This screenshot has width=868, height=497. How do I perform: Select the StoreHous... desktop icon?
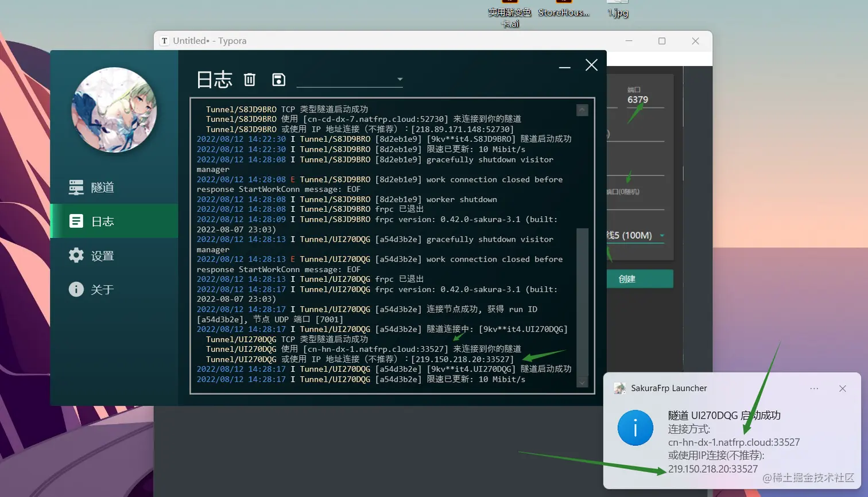(x=564, y=9)
